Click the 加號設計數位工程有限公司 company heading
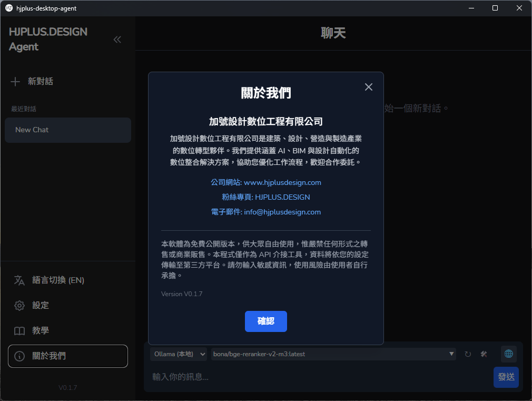532x401 pixels. (266, 122)
